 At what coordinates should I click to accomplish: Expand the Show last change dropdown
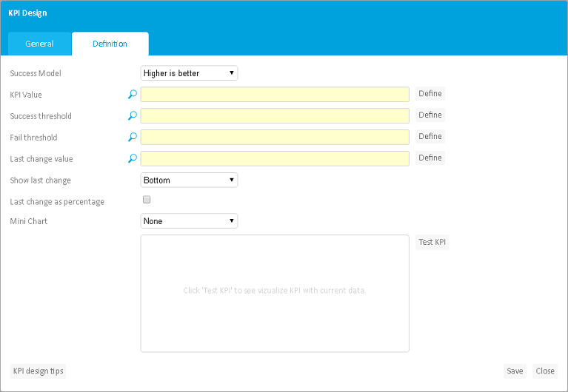point(189,180)
